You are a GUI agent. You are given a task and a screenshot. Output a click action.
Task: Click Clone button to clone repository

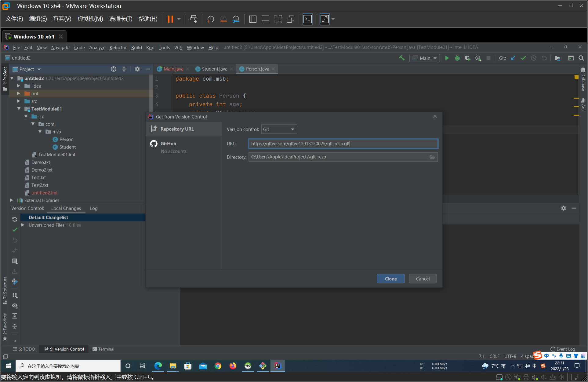click(390, 279)
